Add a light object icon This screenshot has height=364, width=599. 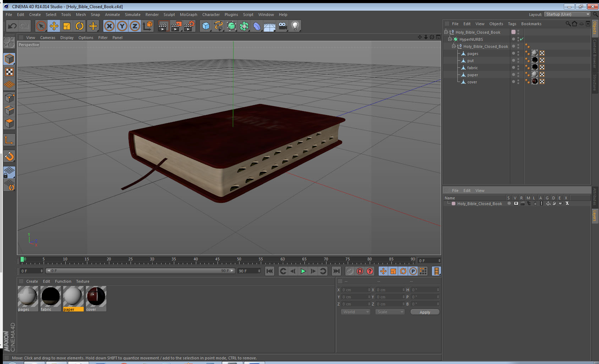[x=295, y=26]
